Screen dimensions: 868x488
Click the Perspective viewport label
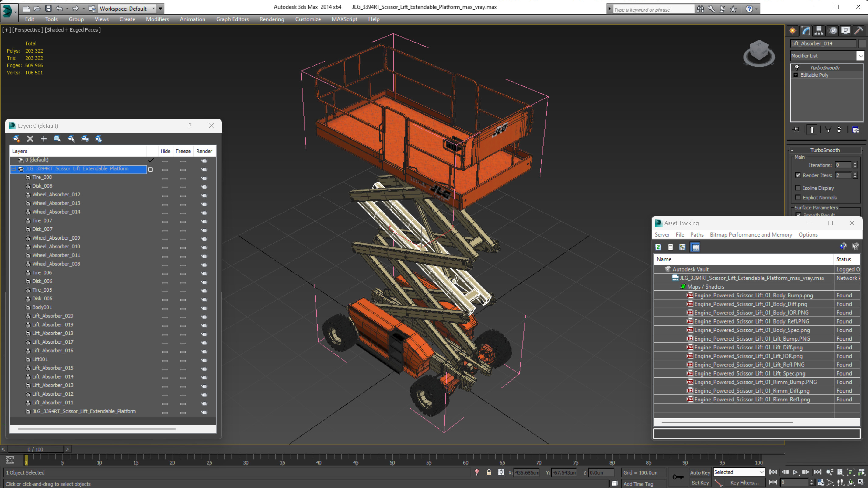(28, 29)
